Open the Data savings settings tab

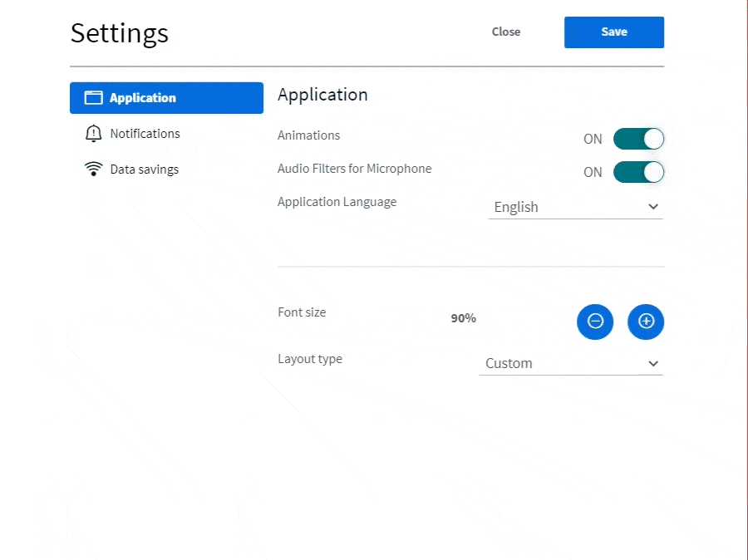click(144, 169)
